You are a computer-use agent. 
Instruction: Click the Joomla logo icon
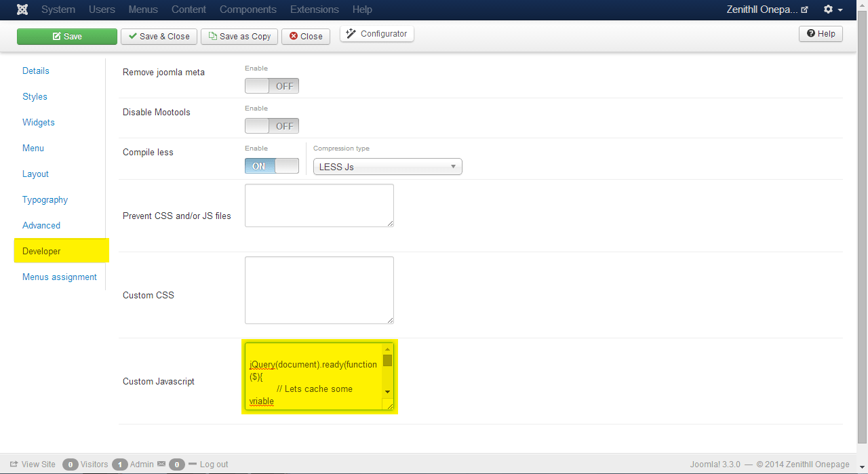[x=23, y=9]
